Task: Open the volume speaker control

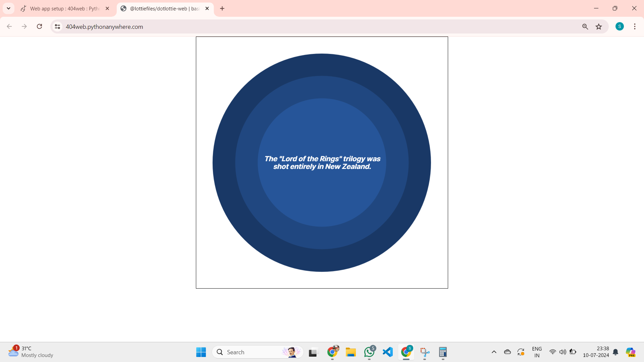Action: [x=563, y=352]
